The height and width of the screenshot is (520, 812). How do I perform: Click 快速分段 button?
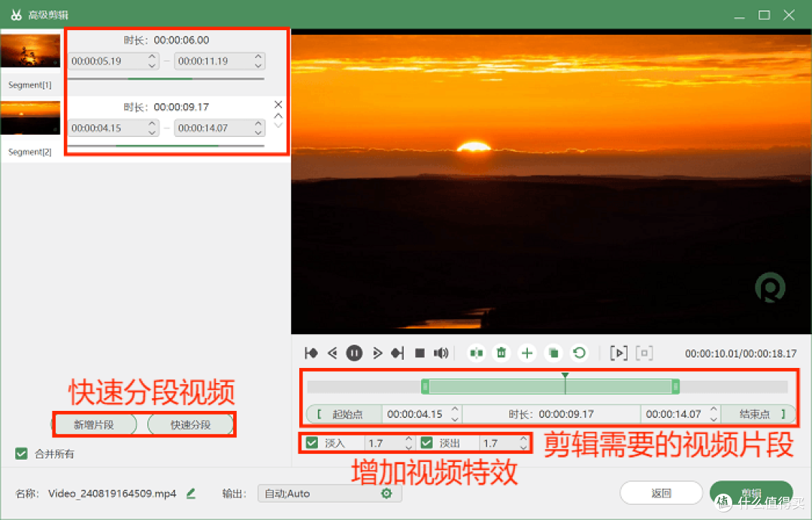[x=190, y=424]
